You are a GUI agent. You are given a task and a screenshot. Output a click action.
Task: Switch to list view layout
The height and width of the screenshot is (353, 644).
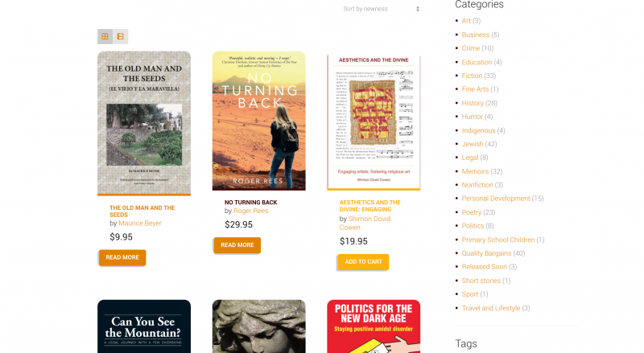click(120, 36)
